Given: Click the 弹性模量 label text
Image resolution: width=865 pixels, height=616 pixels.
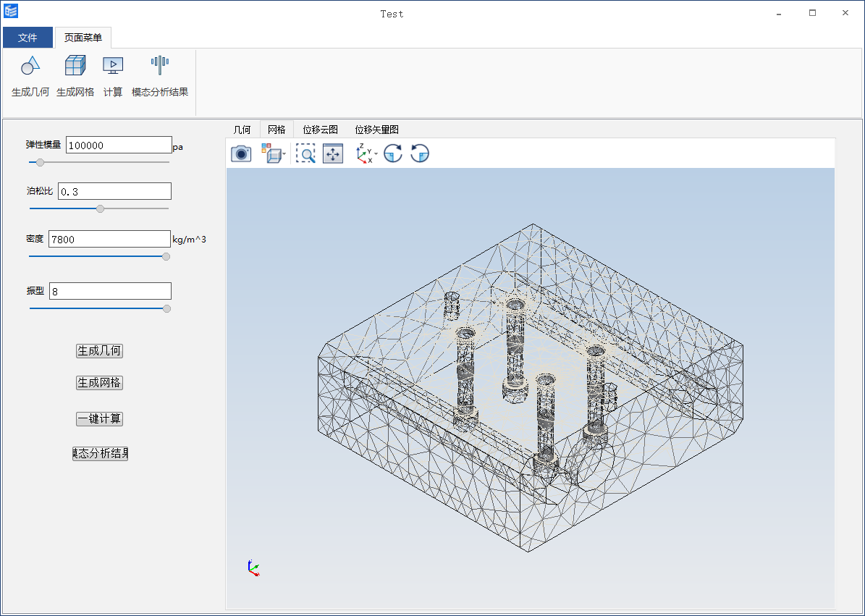Looking at the screenshot, I should (x=43, y=145).
